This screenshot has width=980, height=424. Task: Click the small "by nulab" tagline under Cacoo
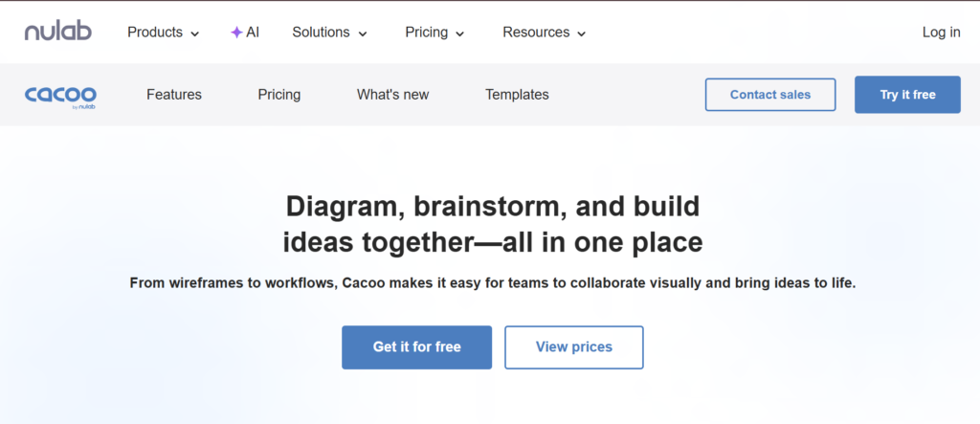point(82,106)
